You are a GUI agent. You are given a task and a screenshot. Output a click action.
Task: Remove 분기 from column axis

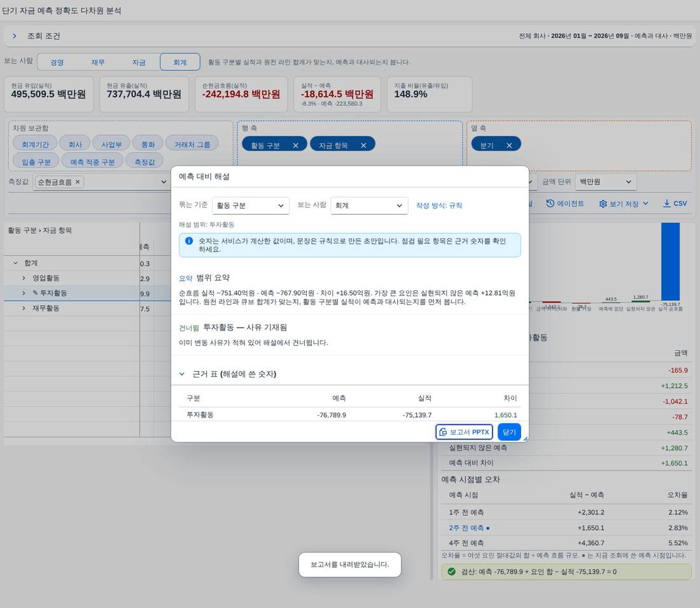509,145
